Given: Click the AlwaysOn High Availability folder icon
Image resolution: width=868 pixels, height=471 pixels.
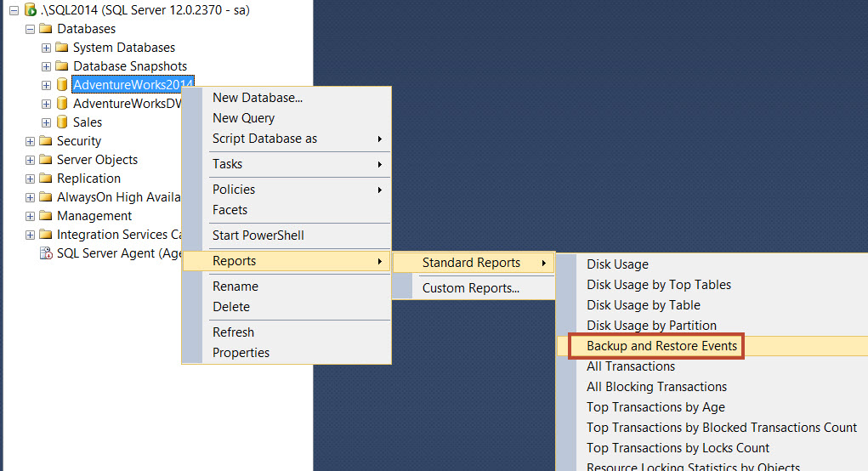Looking at the screenshot, I should tap(46, 197).
